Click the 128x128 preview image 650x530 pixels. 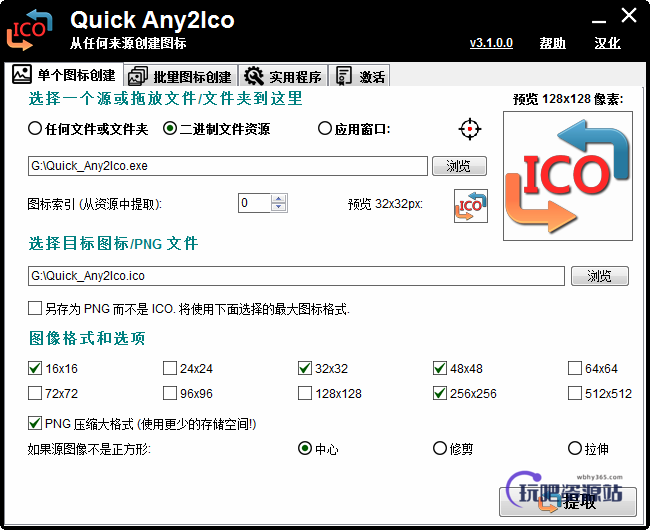568,176
